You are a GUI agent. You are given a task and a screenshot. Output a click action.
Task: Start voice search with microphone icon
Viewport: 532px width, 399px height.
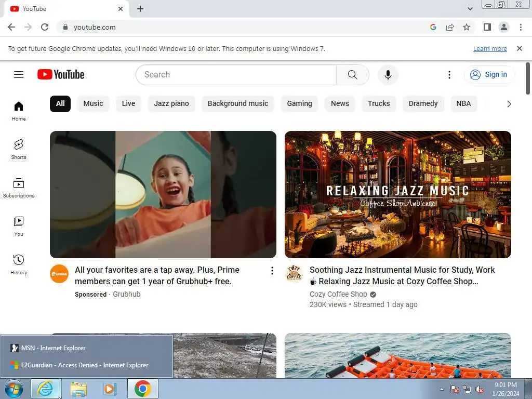pyautogui.click(x=388, y=75)
